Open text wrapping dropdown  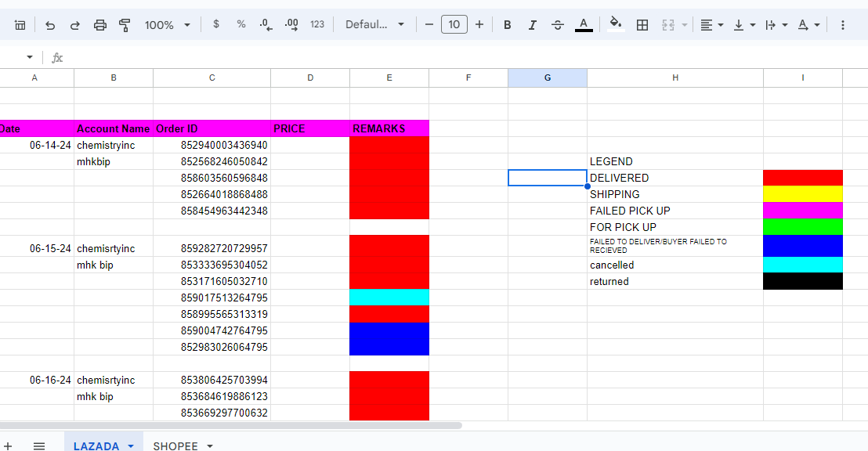(x=776, y=25)
